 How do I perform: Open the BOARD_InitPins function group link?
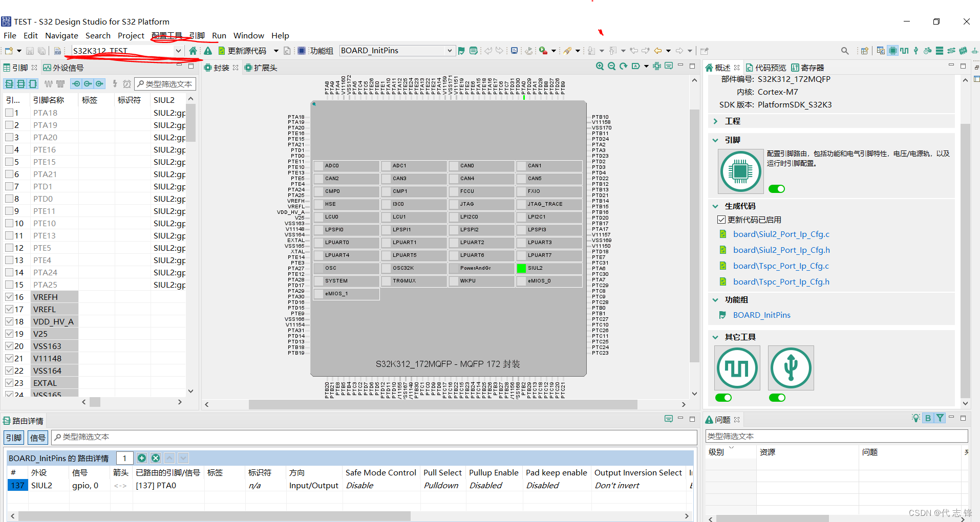point(761,315)
